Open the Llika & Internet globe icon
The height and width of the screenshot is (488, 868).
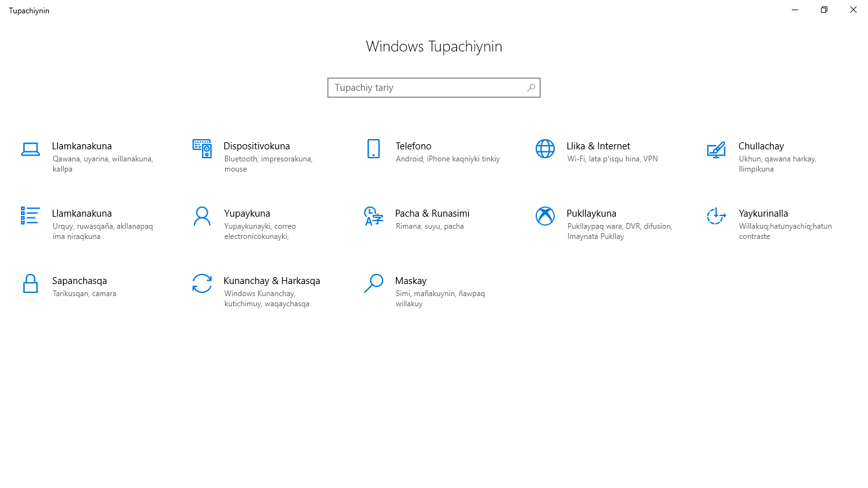[545, 149]
